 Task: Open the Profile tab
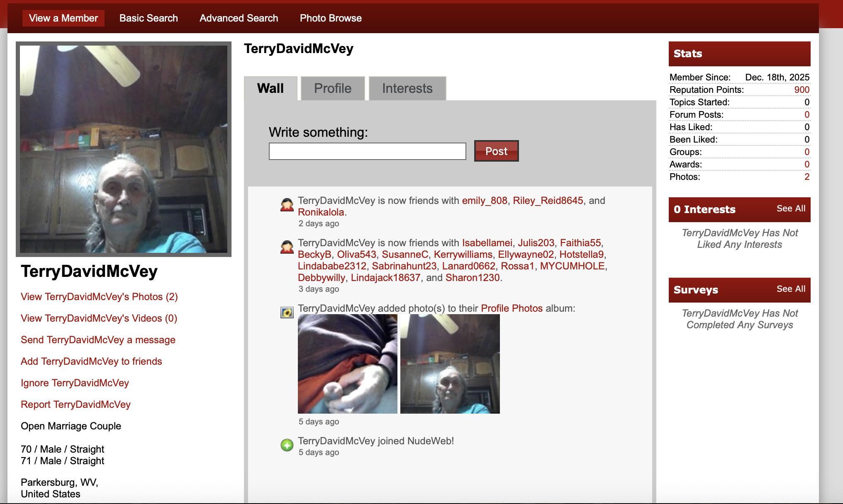332,88
